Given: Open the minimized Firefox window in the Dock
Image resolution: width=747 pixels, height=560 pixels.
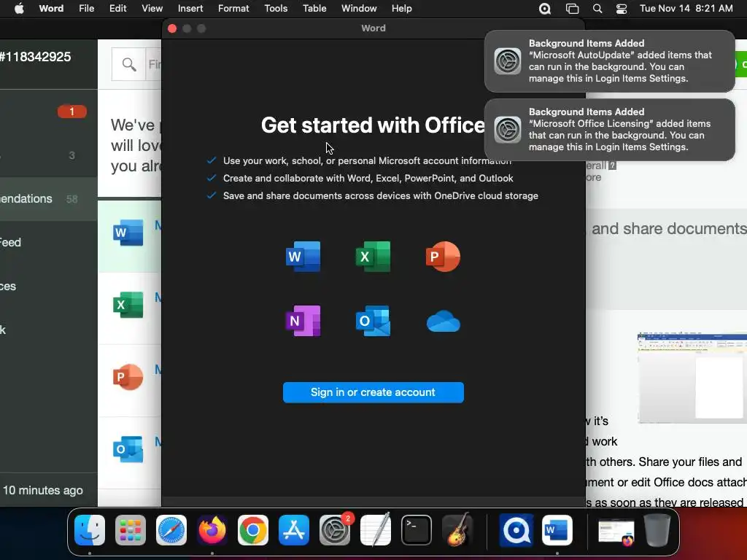Looking at the screenshot, I should click(616, 532).
